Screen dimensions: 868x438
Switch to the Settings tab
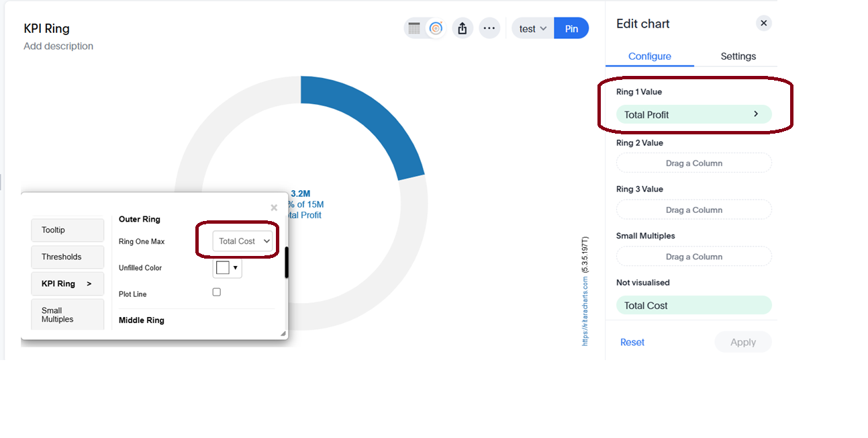click(x=738, y=56)
